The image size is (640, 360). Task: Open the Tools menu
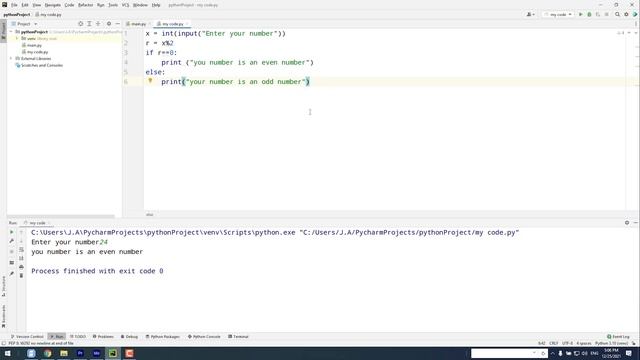coord(113,5)
